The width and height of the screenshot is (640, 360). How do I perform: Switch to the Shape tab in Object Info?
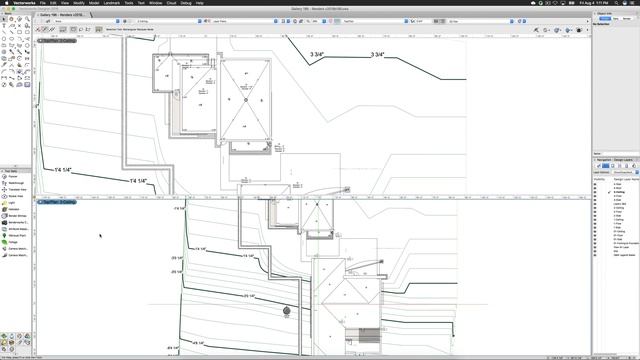click(605, 18)
